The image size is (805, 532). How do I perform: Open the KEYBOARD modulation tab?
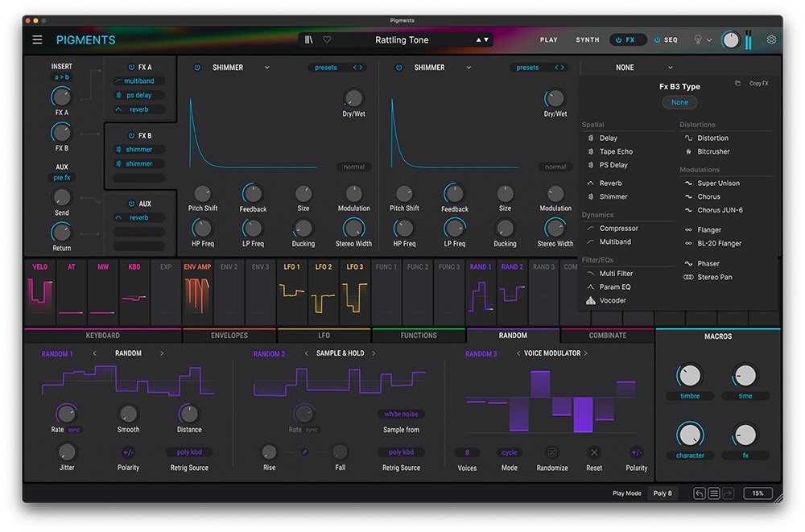[x=103, y=336]
